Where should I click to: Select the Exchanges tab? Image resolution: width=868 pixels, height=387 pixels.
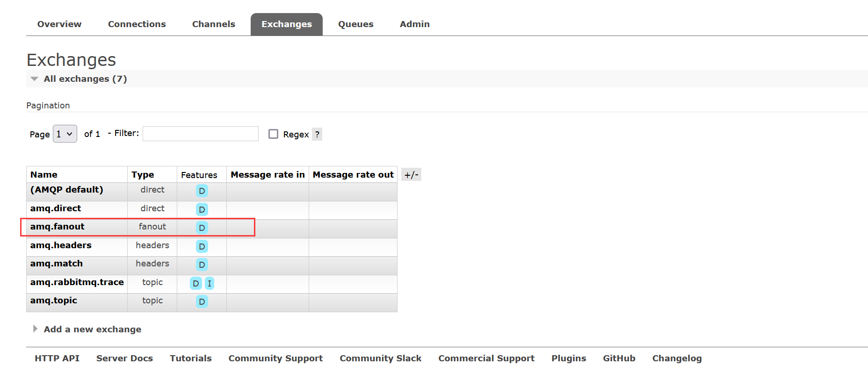(287, 24)
